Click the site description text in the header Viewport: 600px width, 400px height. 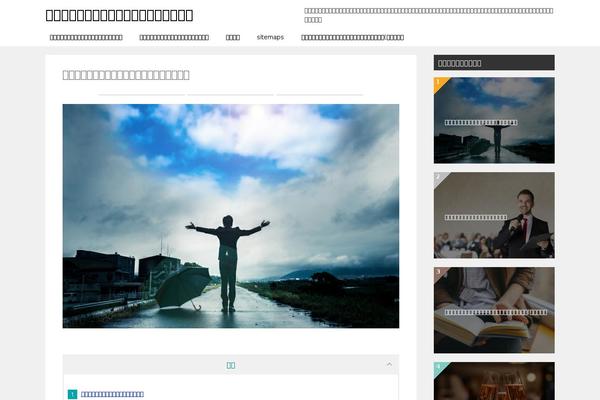point(429,15)
